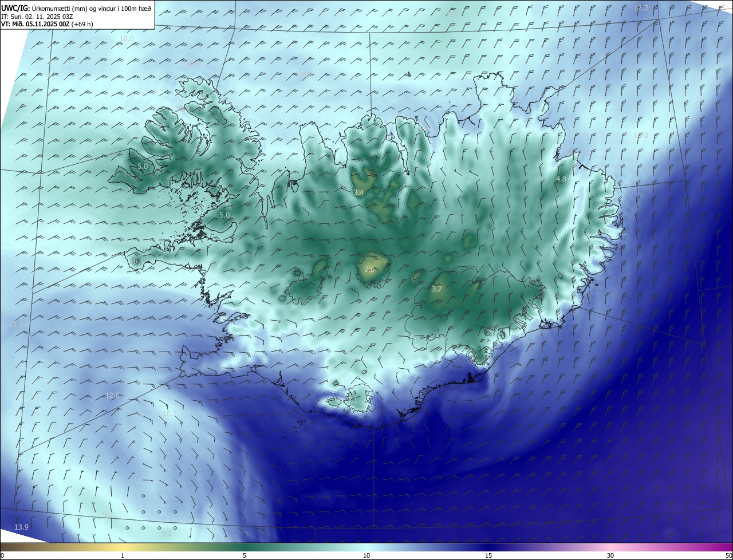This screenshot has width=733, height=560.
Task: Click the 13.9 value label
Action: 22,527
